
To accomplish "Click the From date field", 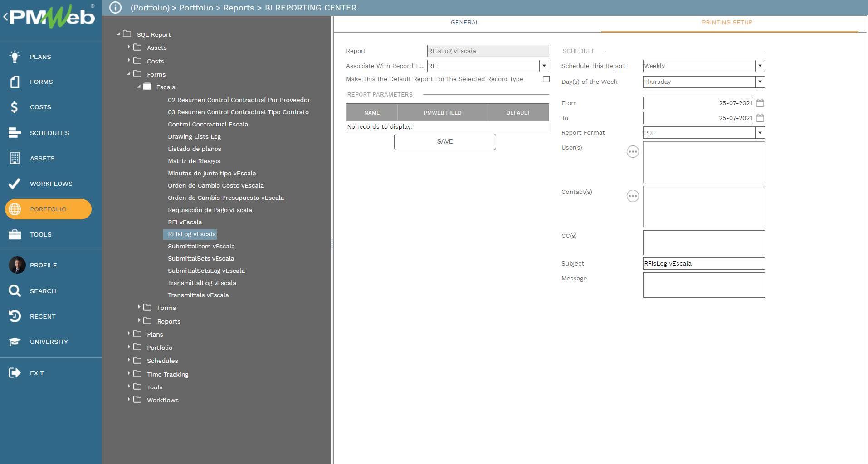I will 698,103.
